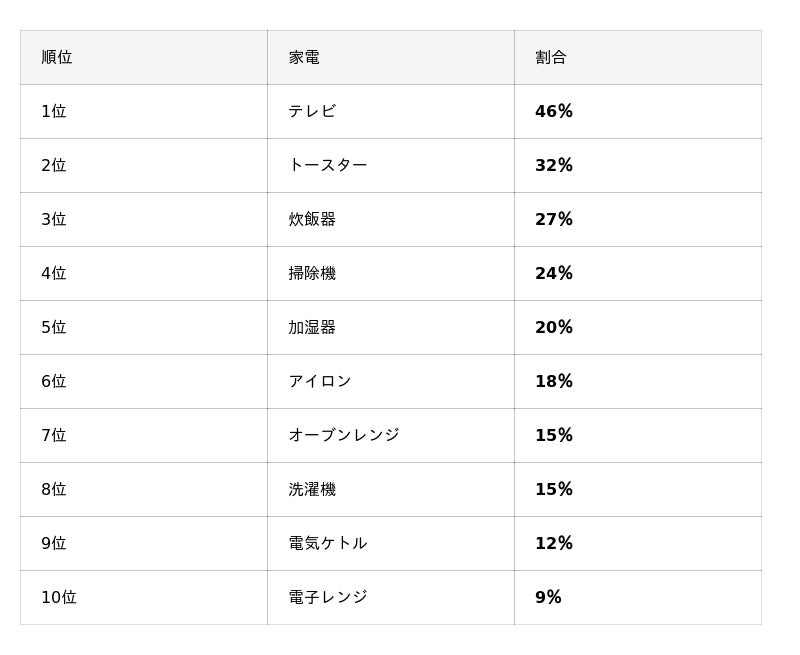Select the トースター cell
Image resolution: width=800 pixels, height=655 pixels.
328,166
